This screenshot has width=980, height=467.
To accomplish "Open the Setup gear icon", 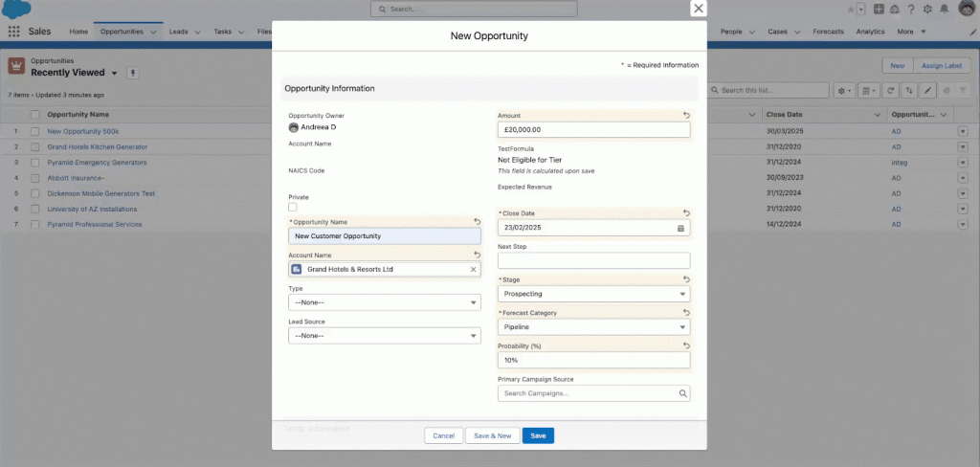I will point(927,10).
